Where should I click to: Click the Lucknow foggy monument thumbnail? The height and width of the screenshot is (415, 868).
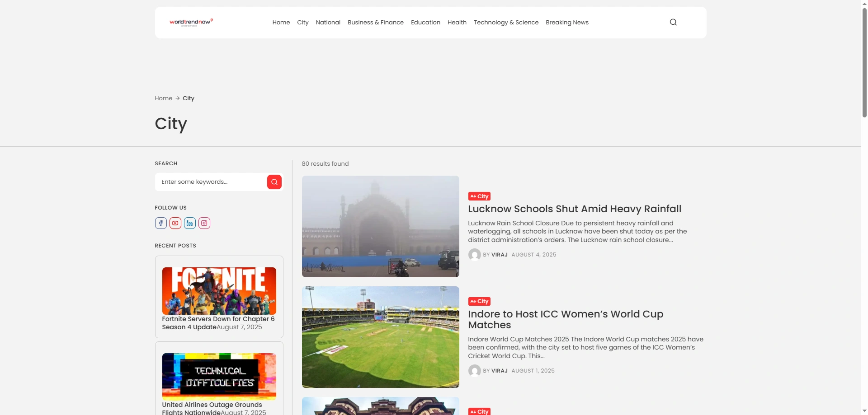tap(381, 226)
